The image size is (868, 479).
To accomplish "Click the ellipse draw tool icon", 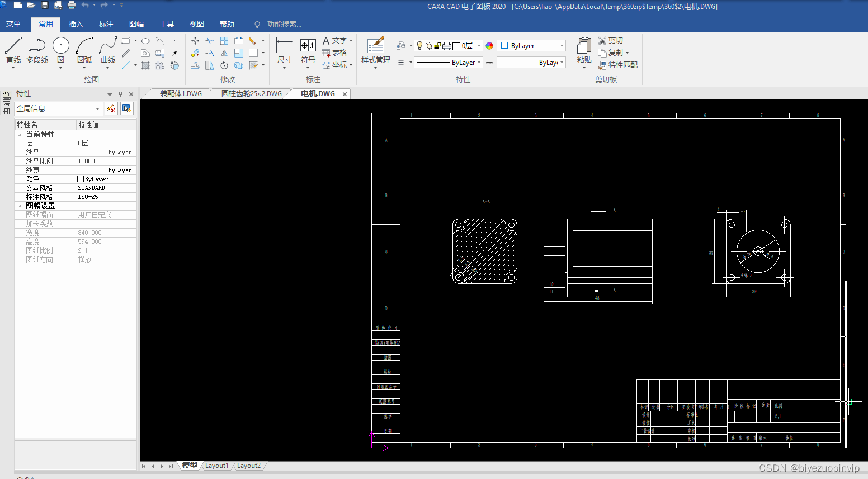I will 145,41.
